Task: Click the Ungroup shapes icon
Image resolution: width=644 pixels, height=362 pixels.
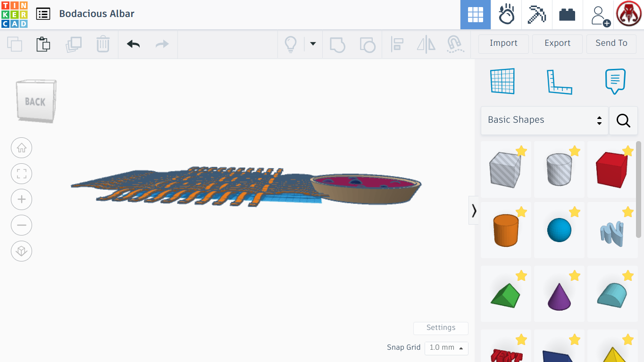Action: coord(367,44)
